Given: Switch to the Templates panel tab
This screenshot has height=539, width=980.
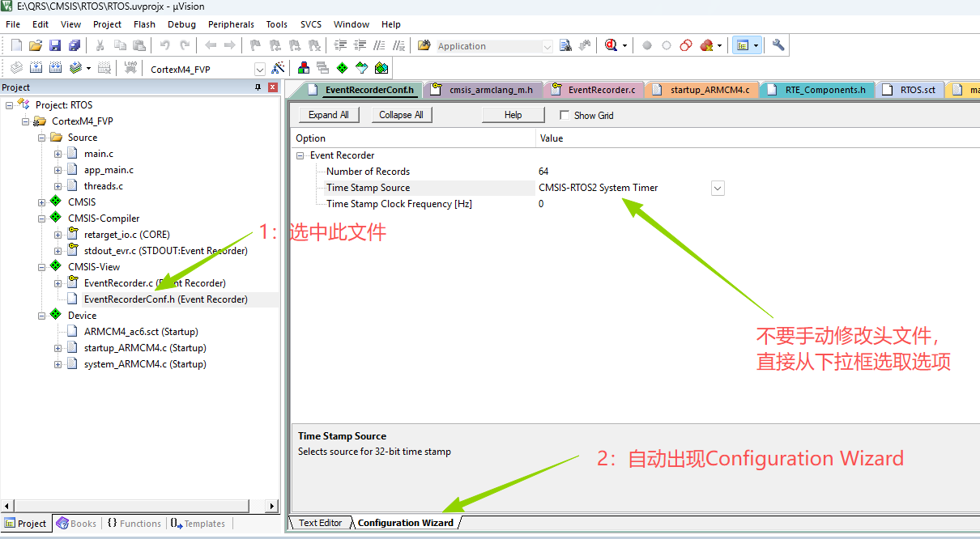Looking at the screenshot, I should pyautogui.click(x=198, y=524).
